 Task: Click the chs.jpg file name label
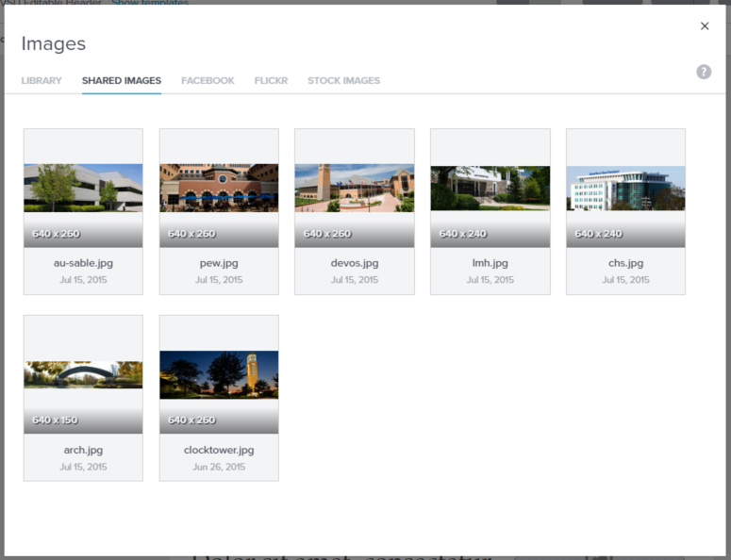625,263
